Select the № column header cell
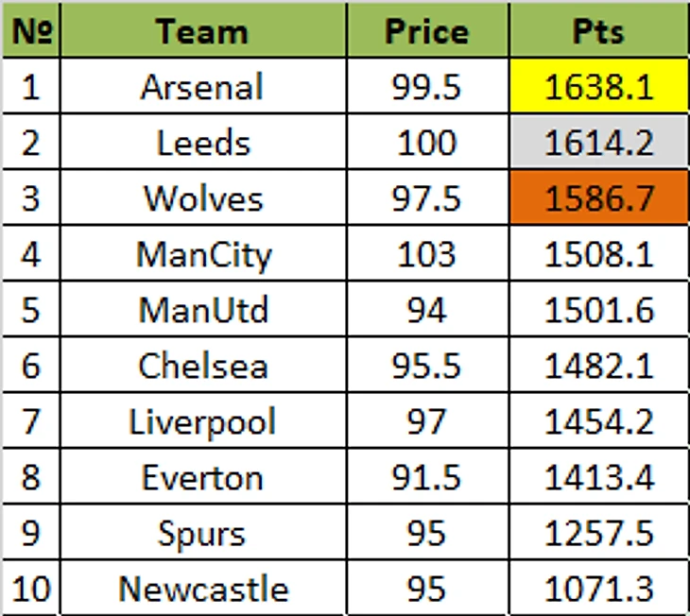This screenshot has width=690, height=616. (x=31, y=32)
